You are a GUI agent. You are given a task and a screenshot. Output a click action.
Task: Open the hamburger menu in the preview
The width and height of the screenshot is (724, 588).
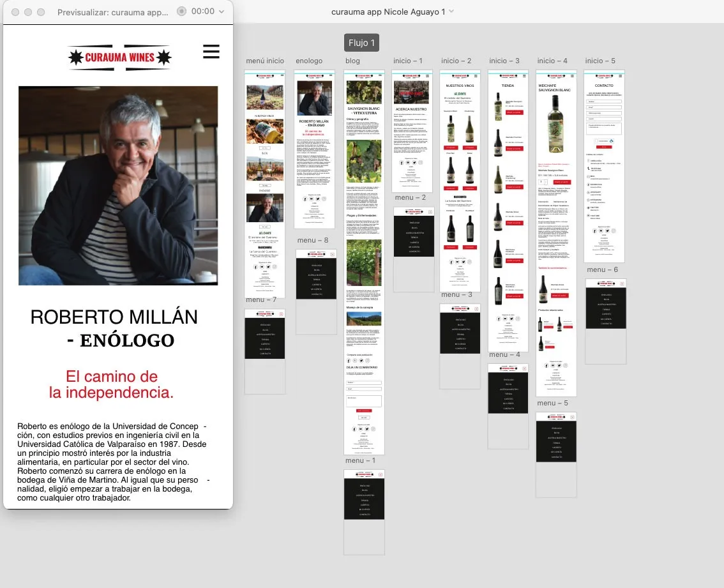point(211,52)
